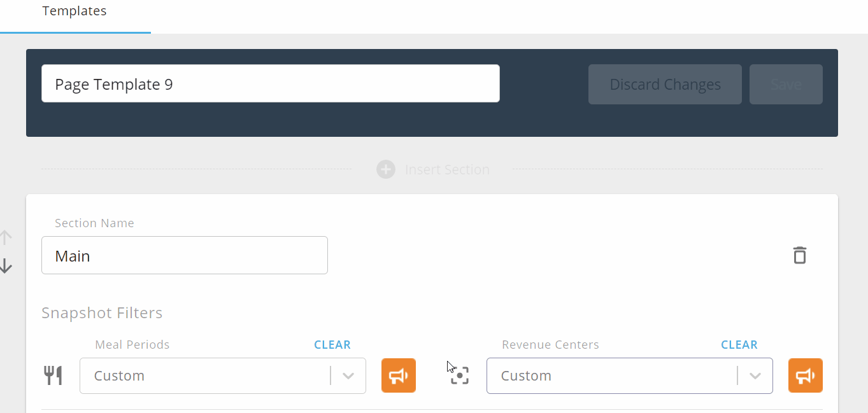Click the Insert Section text label

447,170
